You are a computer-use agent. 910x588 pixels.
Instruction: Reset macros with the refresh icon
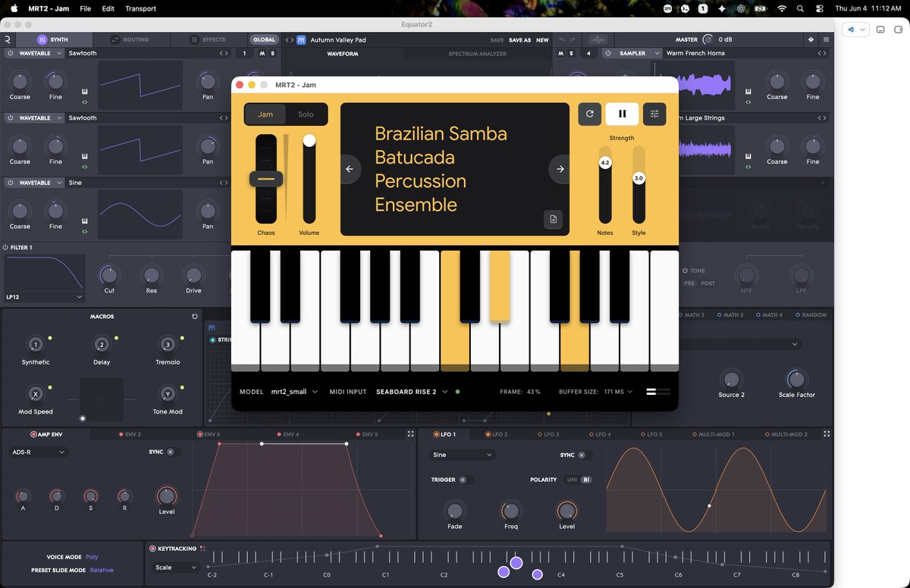tap(195, 317)
